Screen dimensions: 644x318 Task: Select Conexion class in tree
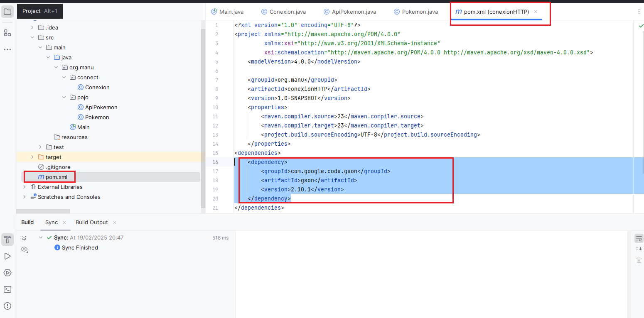click(93, 87)
